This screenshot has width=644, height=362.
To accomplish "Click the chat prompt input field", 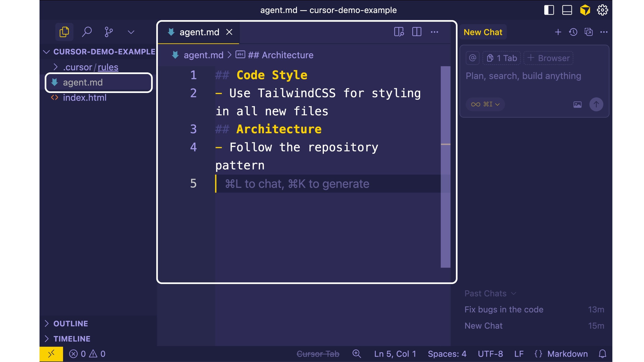I will tap(523, 76).
